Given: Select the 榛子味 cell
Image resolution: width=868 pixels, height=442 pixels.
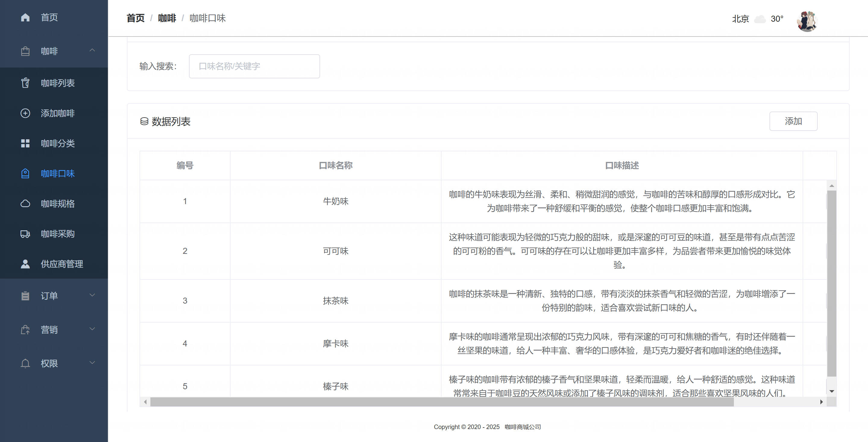Looking at the screenshot, I should tap(336, 381).
